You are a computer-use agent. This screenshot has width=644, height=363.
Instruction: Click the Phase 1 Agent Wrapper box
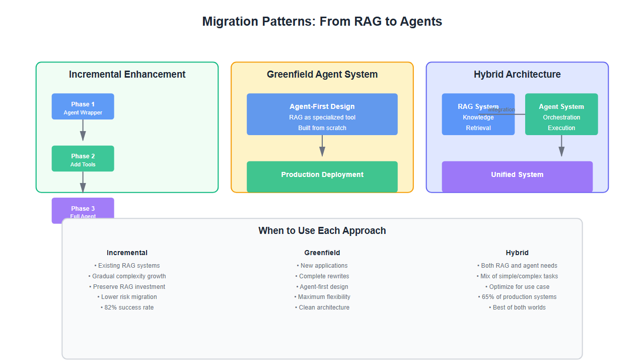(x=83, y=106)
